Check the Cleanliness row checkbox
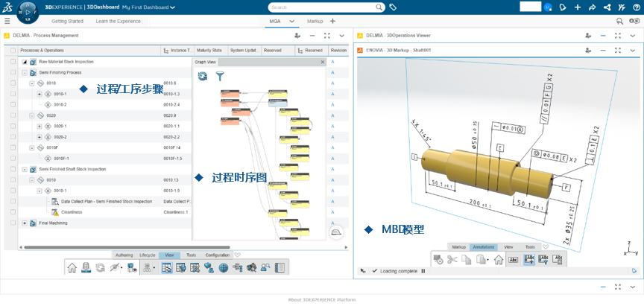The width and height of the screenshot is (644, 306). coord(13,212)
